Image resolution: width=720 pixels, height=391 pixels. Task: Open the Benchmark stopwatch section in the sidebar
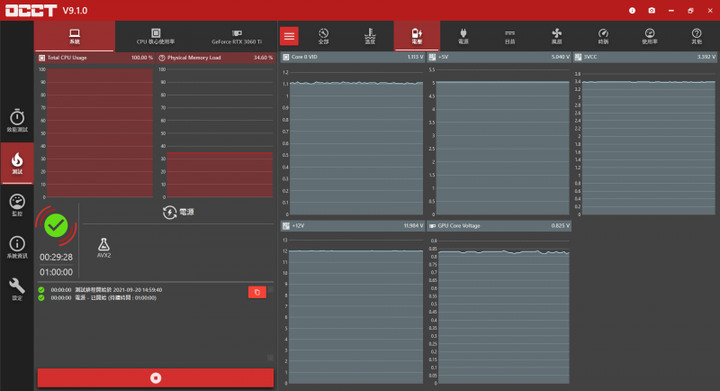pos(17,121)
